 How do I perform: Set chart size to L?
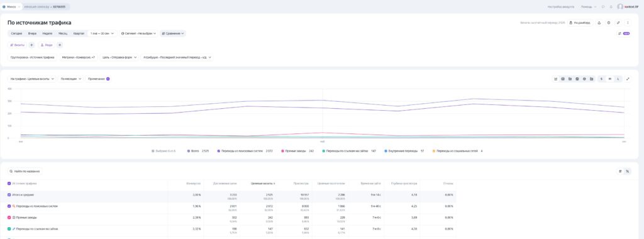coord(618,79)
